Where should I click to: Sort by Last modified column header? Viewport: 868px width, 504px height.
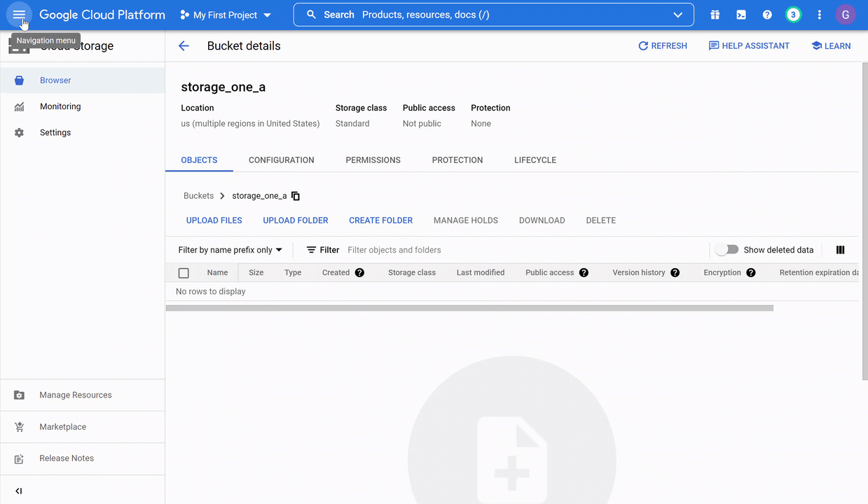[x=481, y=272]
